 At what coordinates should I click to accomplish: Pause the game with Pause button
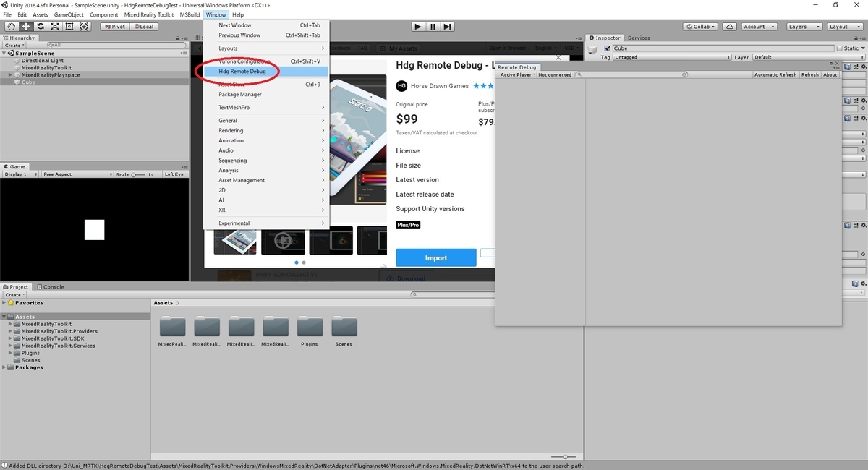click(x=433, y=27)
